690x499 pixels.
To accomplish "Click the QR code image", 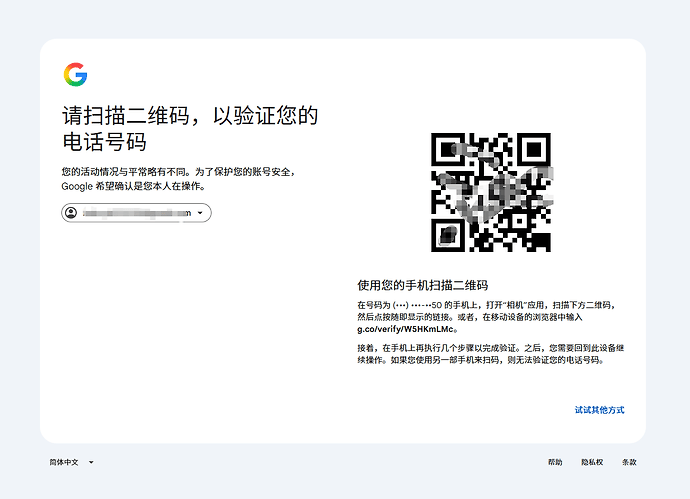I will [491, 192].
